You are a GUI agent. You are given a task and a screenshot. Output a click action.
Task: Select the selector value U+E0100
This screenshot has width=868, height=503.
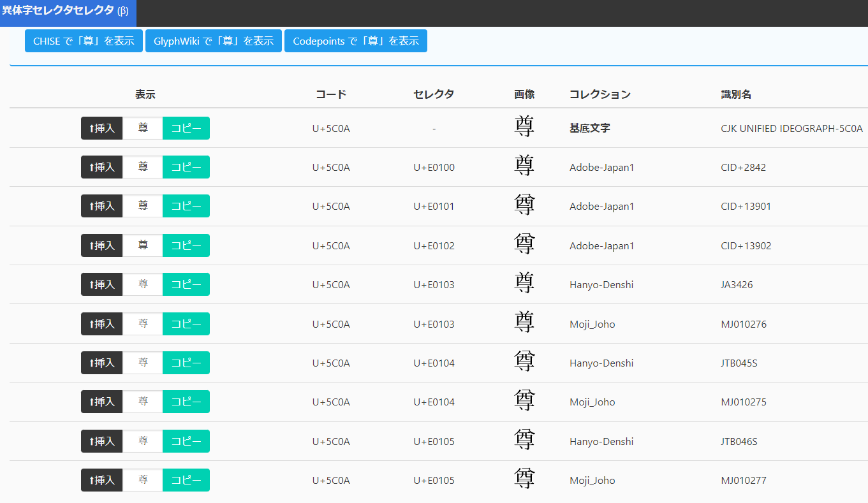point(434,168)
